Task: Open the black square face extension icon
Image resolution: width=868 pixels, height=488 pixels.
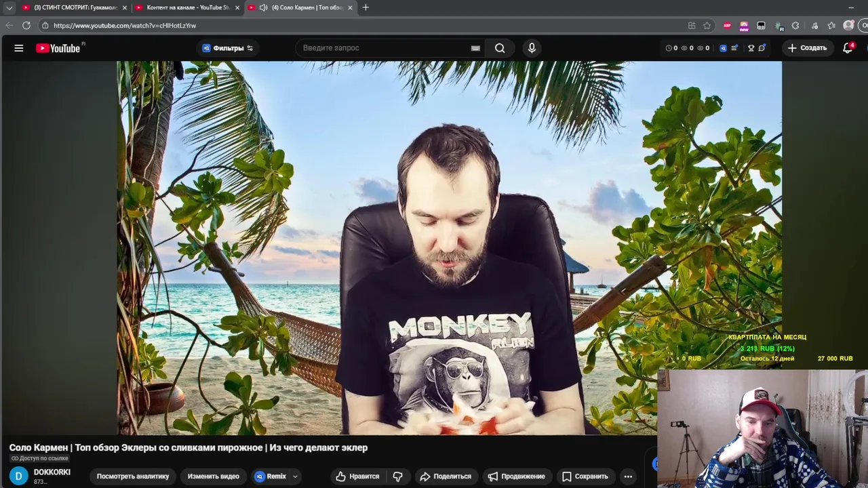Action: pyautogui.click(x=761, y=25)
